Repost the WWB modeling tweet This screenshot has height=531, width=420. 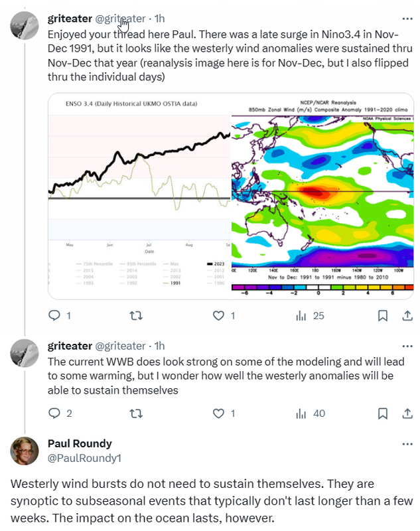click(x=136, y=413)
